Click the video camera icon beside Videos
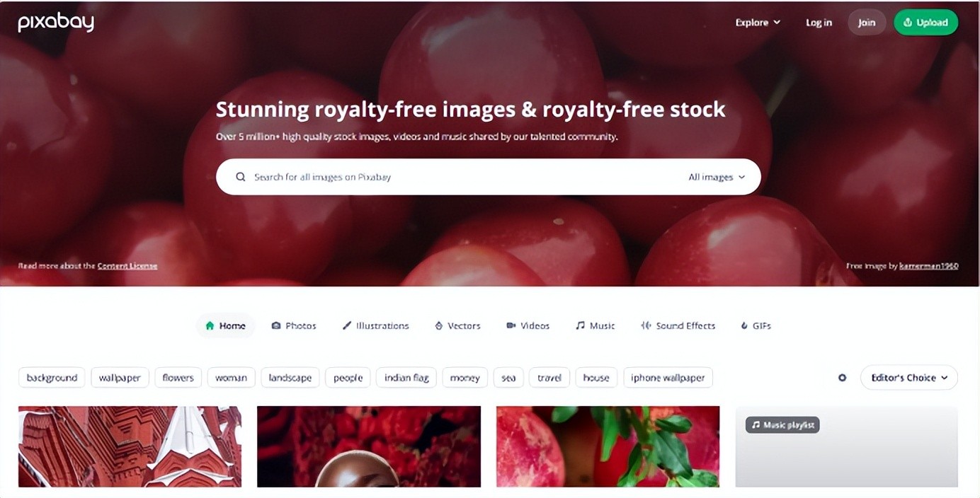Viewport: 980px width, 498px height. [511, 325]
